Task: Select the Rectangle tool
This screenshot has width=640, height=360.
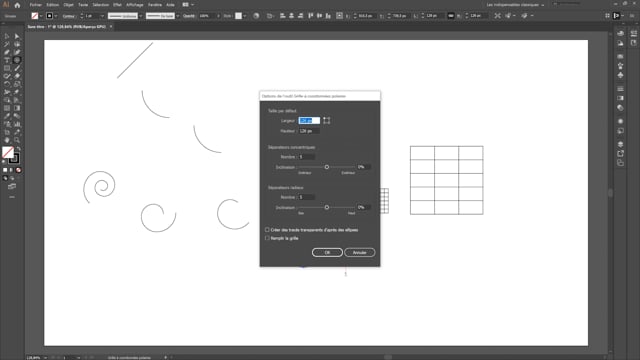Action: pyautogui.click(x=7, y=68)
